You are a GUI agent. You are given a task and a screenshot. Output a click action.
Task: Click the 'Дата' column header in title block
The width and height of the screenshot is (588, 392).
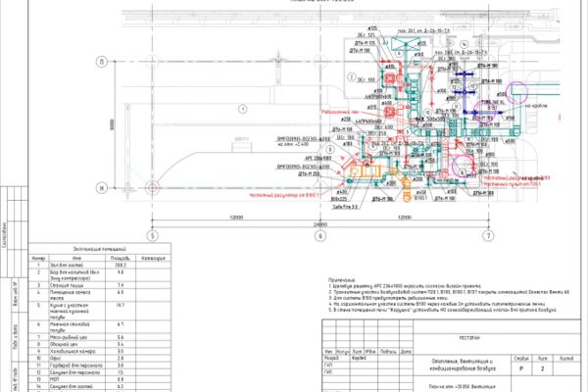click(406, 352)
